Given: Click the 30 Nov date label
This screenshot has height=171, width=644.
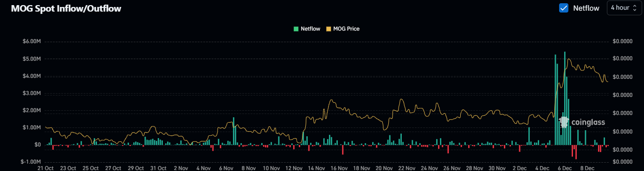Looking at the screenshot, I should (497, 168).
